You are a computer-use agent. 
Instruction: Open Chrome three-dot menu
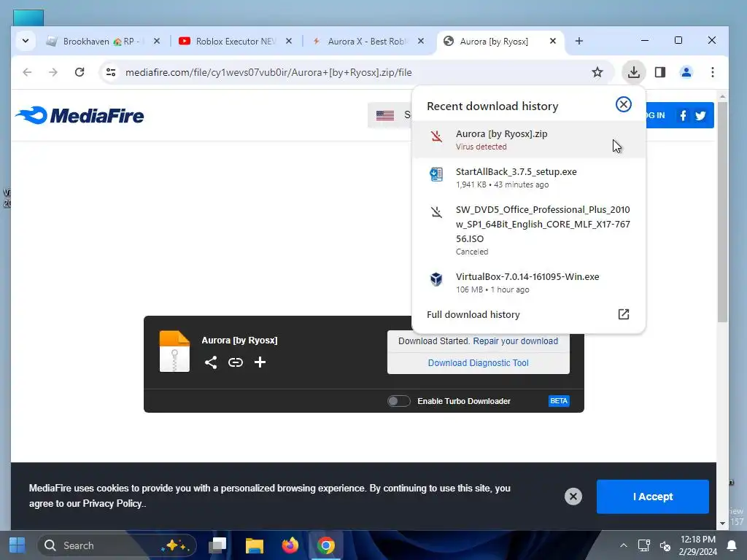[712, 72]
